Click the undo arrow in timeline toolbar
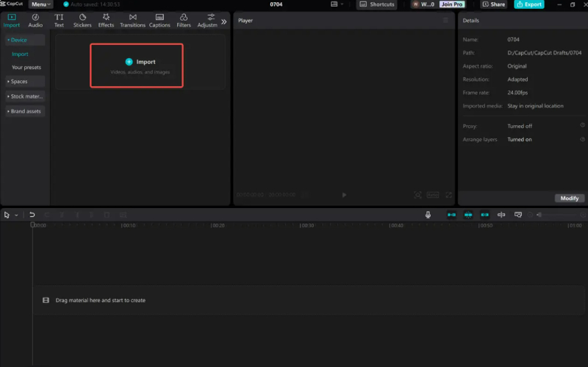The height and width of the screenshot is (367, 588). point(32,215)
